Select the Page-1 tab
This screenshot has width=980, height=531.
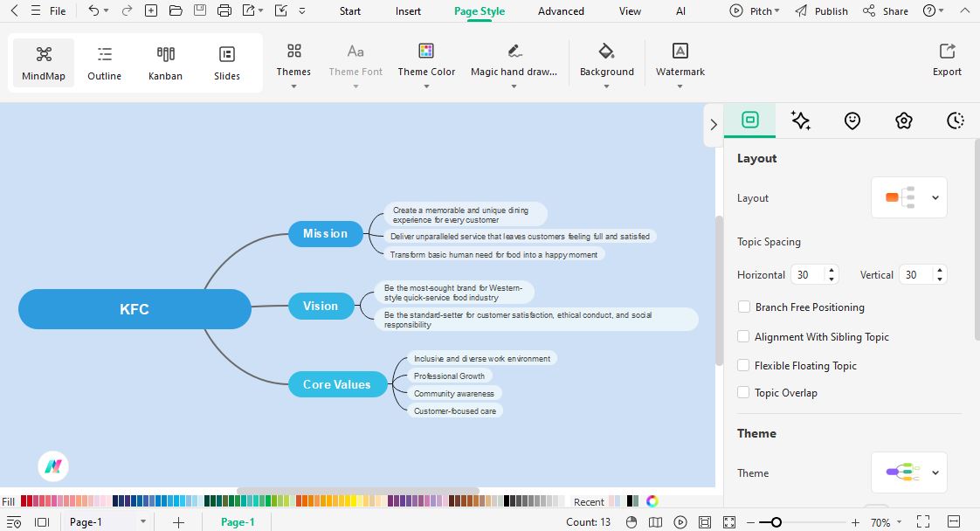(x=238, y=522)
